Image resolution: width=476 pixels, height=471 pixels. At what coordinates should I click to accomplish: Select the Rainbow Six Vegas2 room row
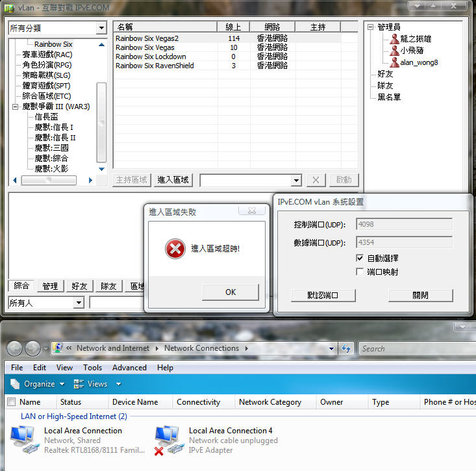click(x=228, y=38)
